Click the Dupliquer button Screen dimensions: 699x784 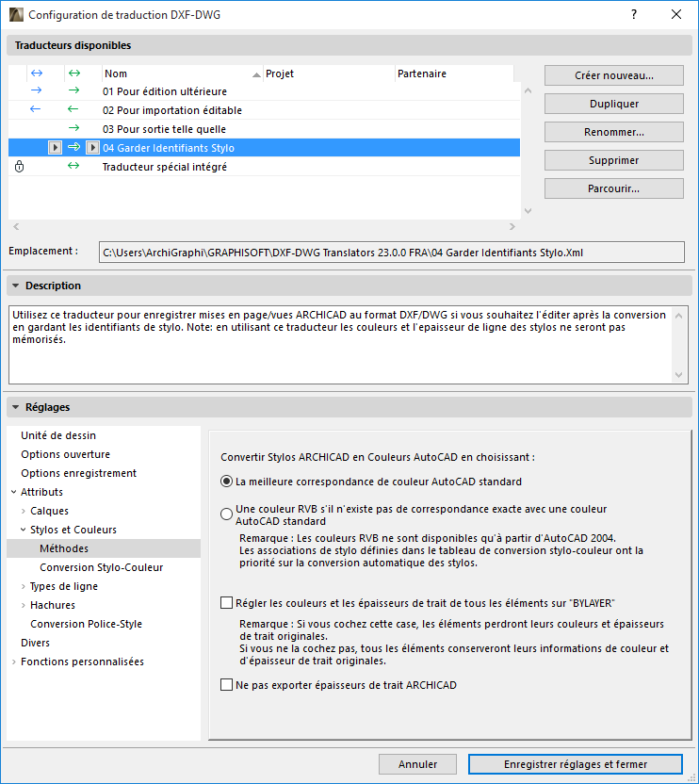pos(614,104)
